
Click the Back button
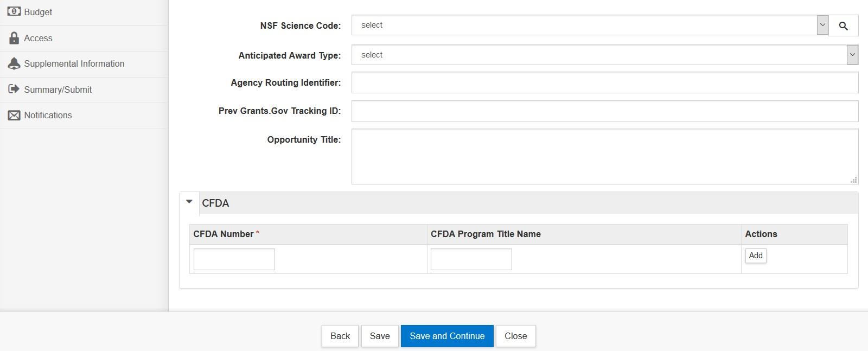click(x=340, y=336)
